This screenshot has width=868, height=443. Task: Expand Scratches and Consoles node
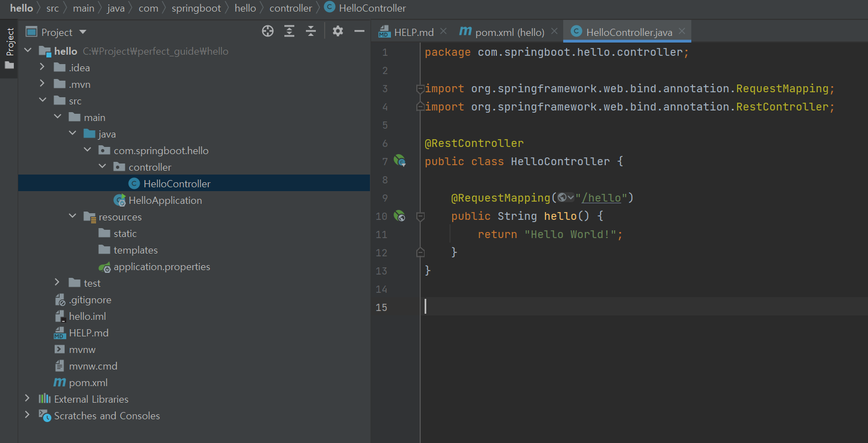tap(28, 415)
